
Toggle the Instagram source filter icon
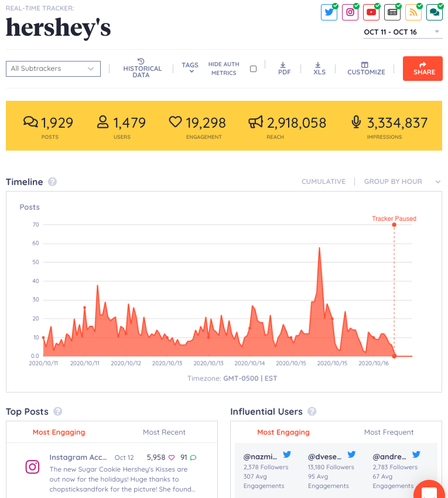coord(350,12)
